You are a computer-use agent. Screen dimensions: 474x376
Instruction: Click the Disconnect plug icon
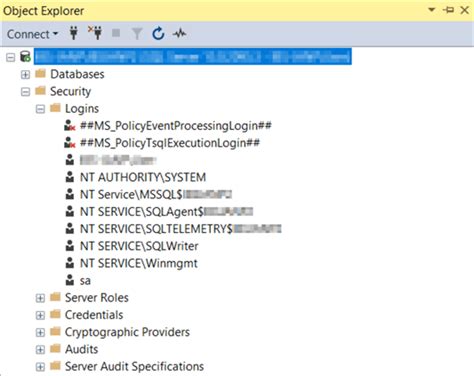95,33
